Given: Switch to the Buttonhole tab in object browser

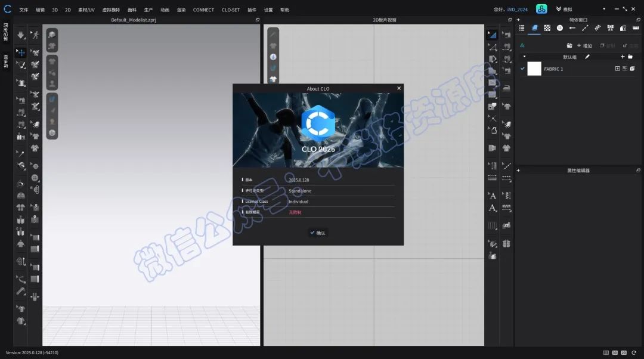Looking at the screenshot, I should (572, 28).
